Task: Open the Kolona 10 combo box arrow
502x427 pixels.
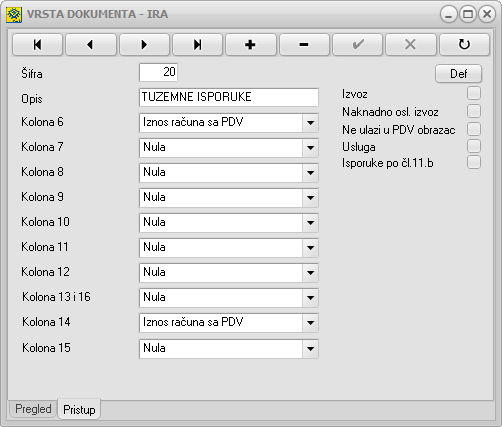Action: point(310,223)
